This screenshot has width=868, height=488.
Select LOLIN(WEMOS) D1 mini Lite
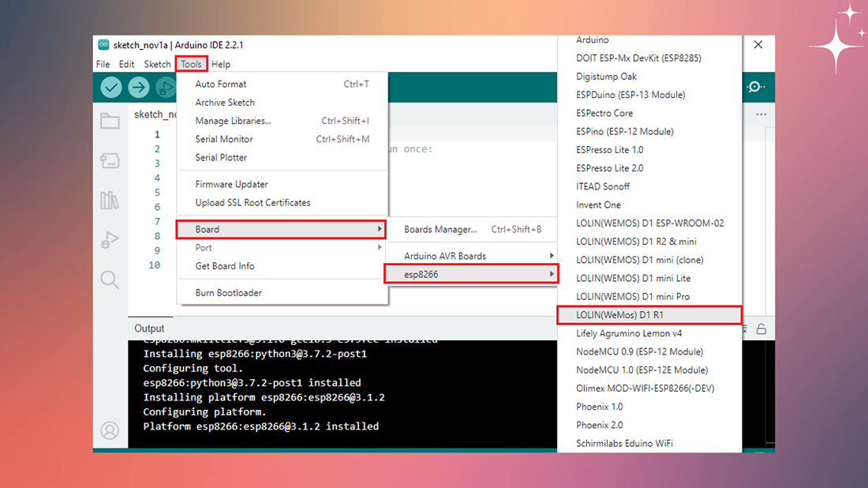click(x=649, y=278)
